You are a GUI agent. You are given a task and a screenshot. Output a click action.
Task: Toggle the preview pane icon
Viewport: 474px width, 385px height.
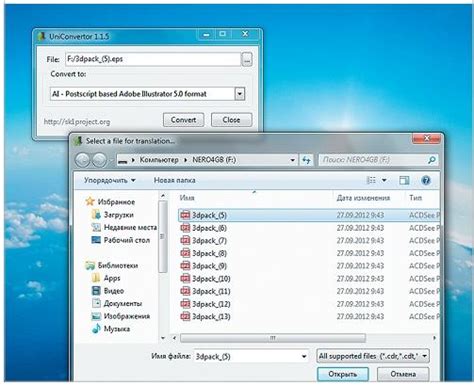point(404,180)
